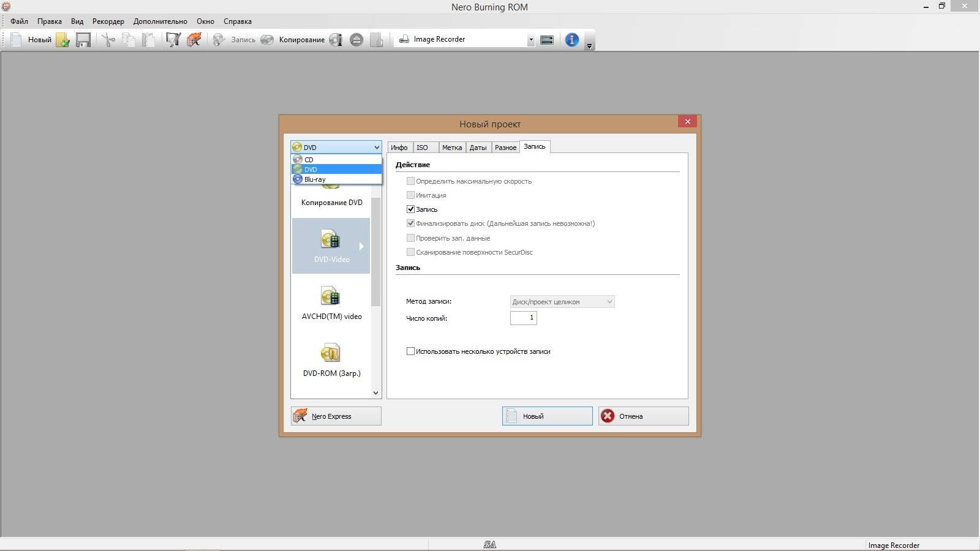
Task: Click the Disc info icon
Action: click(336, 40)
